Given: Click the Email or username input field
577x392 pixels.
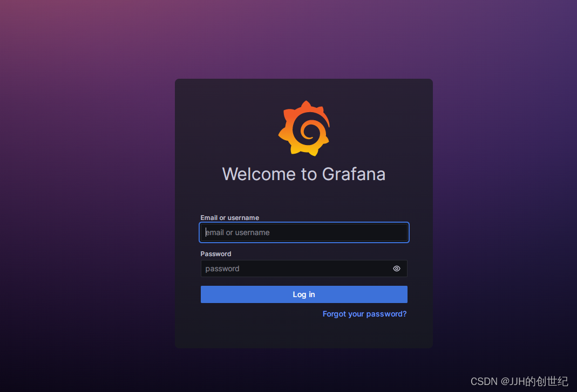Looking at the screenshot, I should 303,232.
